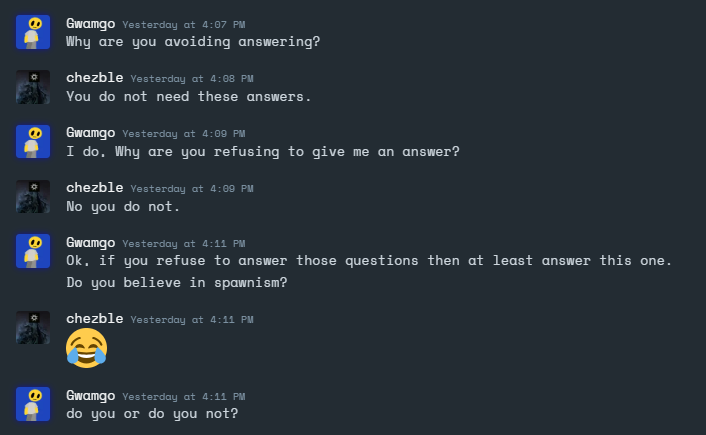The image size is (706, 435).
Task: Click chezble's avatar beside 'No you do not.'
Action: tap(33, 196)
